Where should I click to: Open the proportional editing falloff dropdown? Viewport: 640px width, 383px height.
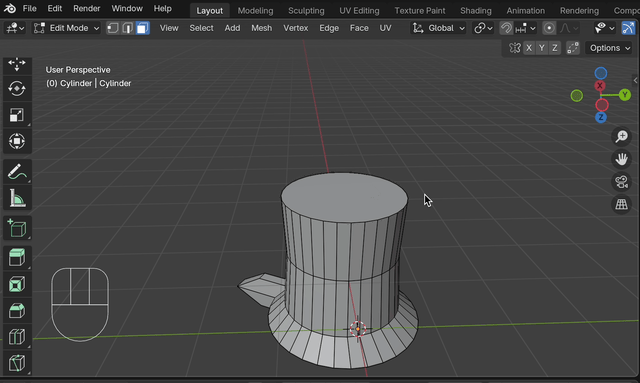tap(569, 28)
